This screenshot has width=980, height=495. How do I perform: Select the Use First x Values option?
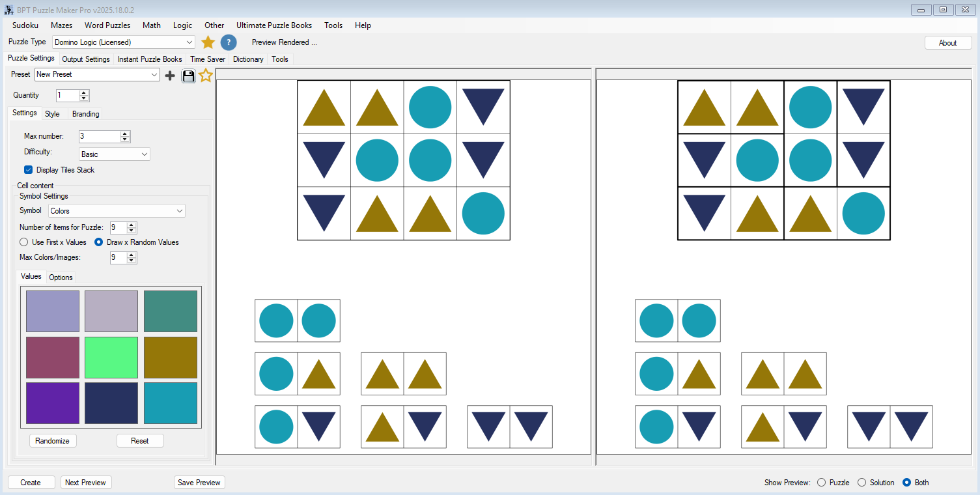[23, 242]
